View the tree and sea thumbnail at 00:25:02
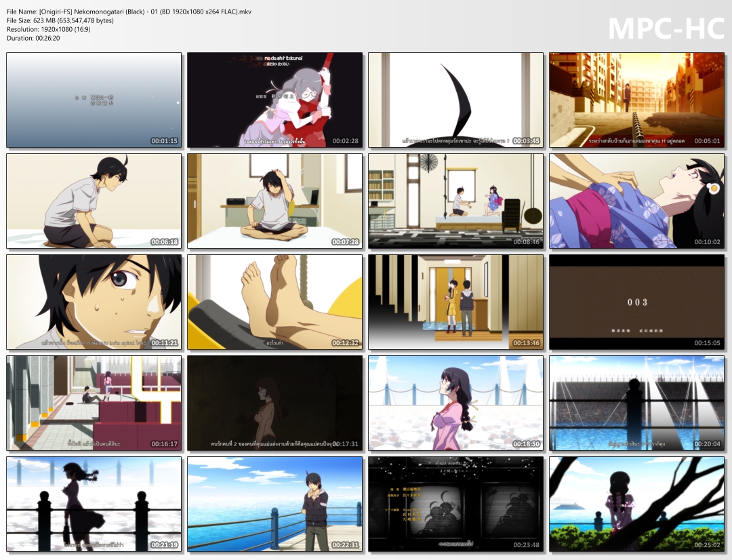This screenshot has width=732, height=560. (x=636, y=504)
